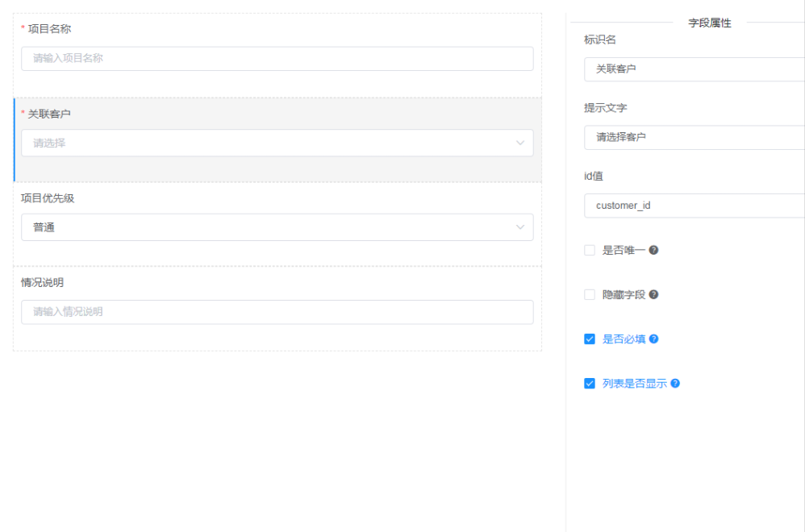This screenshot has height=532, width=805.
Task: Disable the 是否必填 checkbox
Action: [x=589, y=339]
